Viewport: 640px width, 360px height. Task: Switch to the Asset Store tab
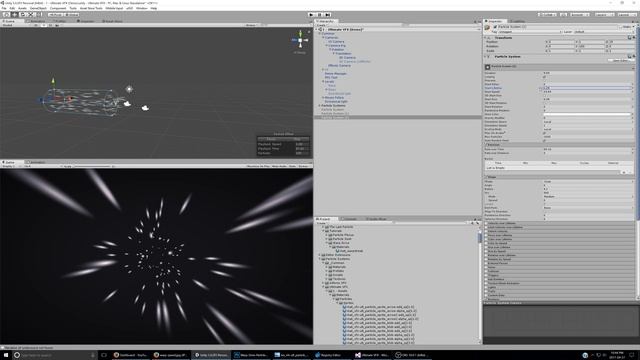pyautogui.click(x=112, y=21)
